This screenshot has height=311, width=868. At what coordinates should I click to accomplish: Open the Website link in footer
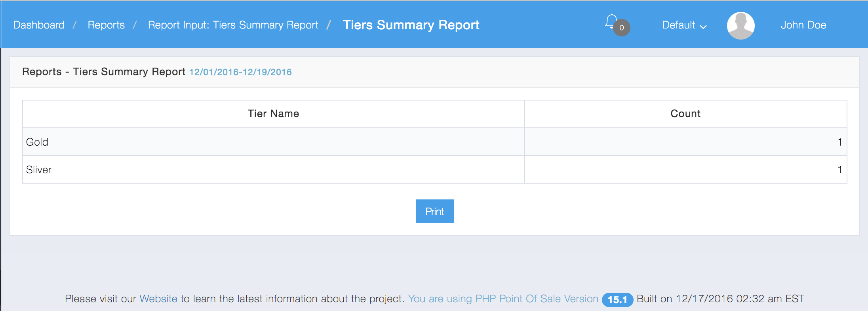click(158, 299)
